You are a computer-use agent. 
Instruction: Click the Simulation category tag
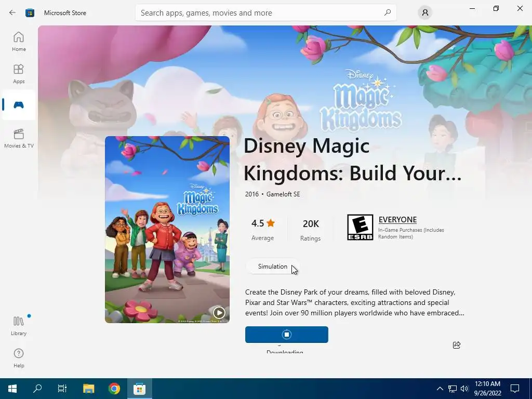[x=272, y=267]
